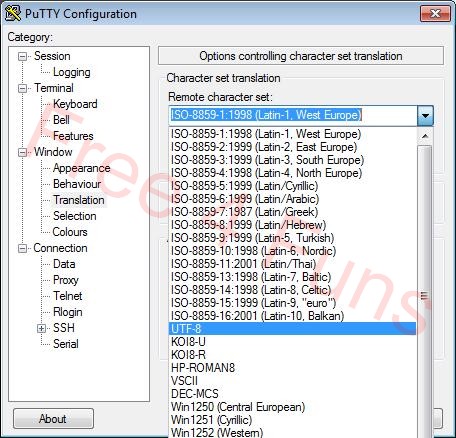Select KOI8-R character set

(x=293, y=355)
